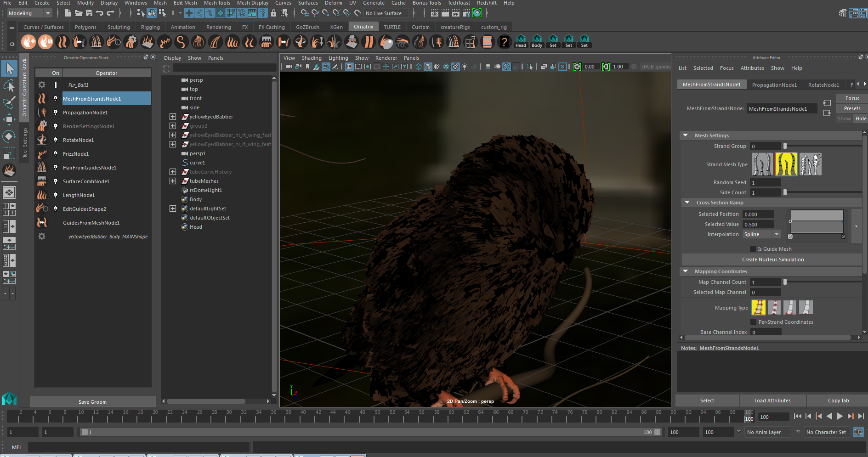Click the Save Groom button

tap(92, 402)
